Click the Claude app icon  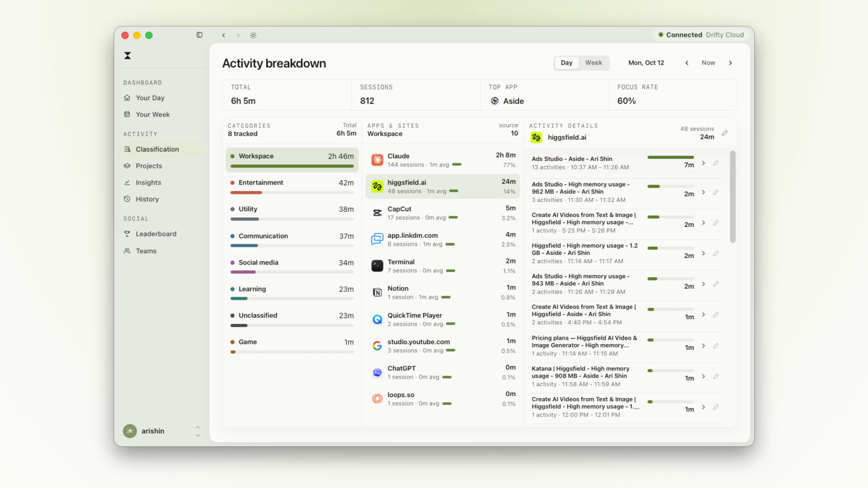point(377,160)
